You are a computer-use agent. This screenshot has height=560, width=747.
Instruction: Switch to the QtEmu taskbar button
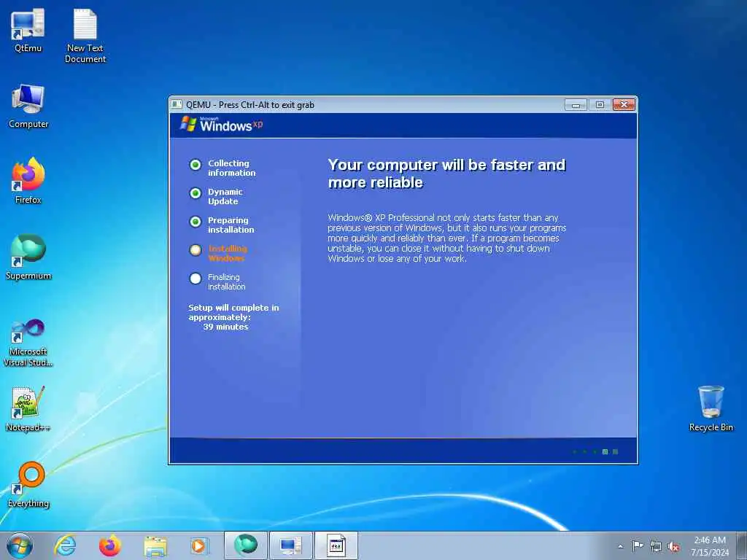[x=290, y=545]
